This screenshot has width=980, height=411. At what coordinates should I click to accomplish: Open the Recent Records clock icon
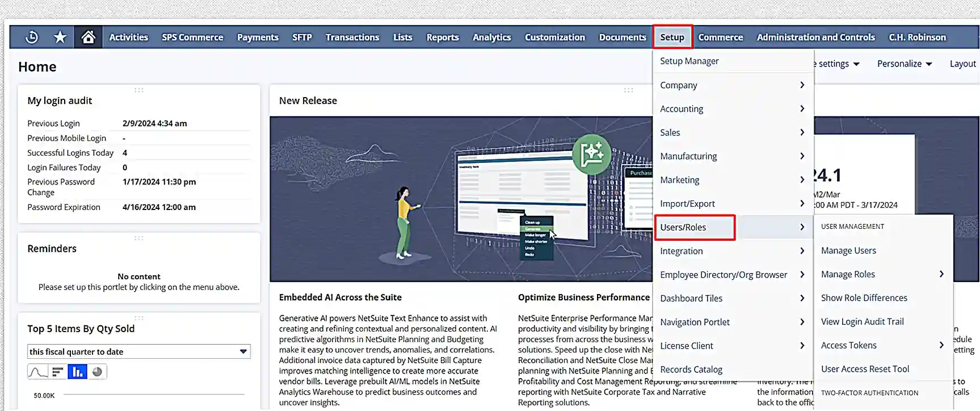[x=32, y=37]
